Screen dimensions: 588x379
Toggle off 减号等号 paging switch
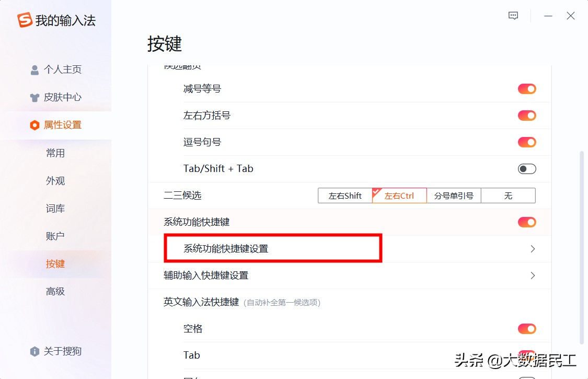click(x=527, y=89)
